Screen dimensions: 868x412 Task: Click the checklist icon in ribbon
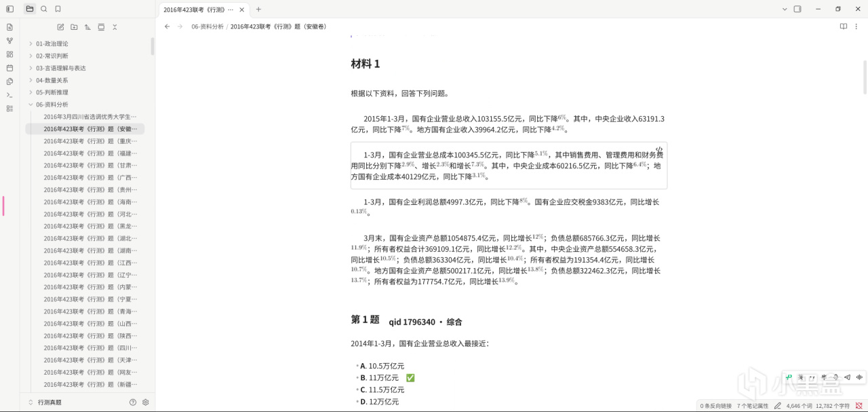click(9, 109)
